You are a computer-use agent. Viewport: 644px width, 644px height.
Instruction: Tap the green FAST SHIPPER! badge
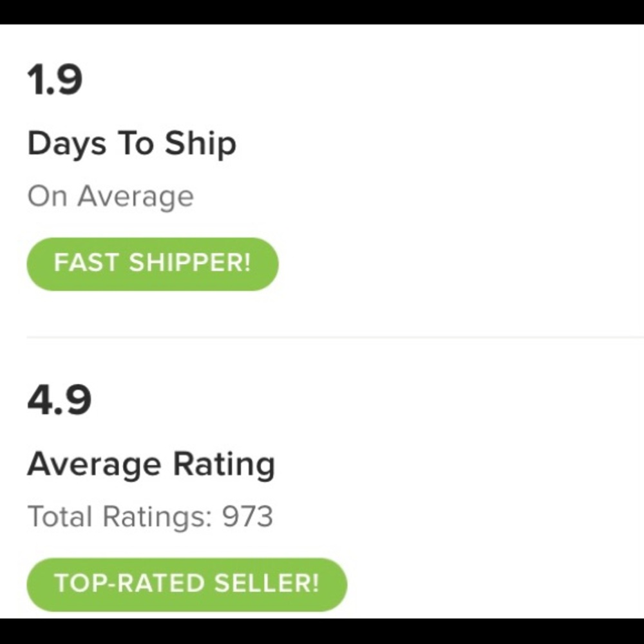coord(152,263)
